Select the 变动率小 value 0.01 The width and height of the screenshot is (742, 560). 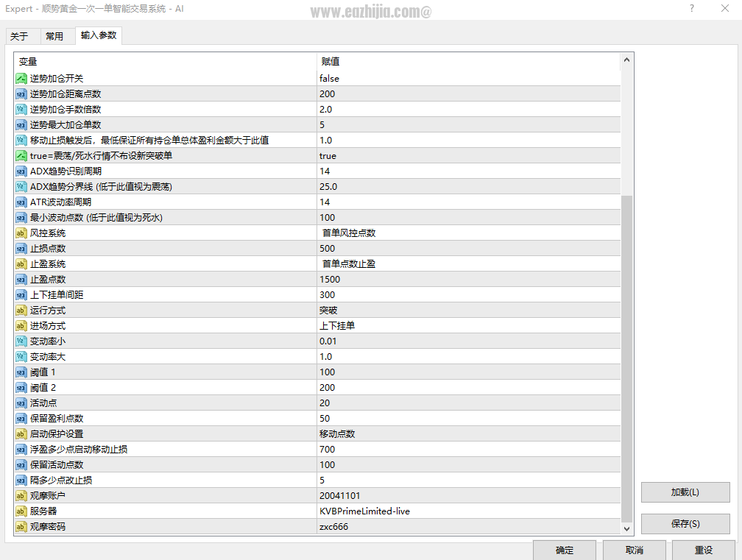[328, 341]
